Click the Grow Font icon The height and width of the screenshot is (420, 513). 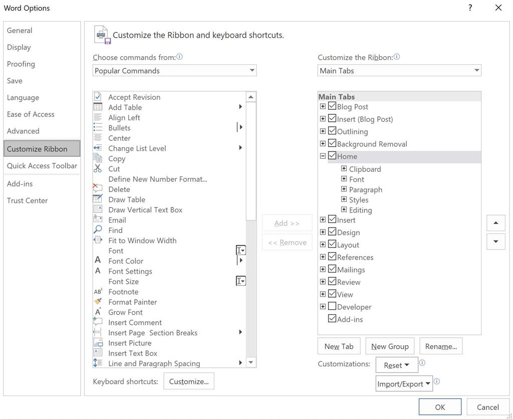(98, 312)
